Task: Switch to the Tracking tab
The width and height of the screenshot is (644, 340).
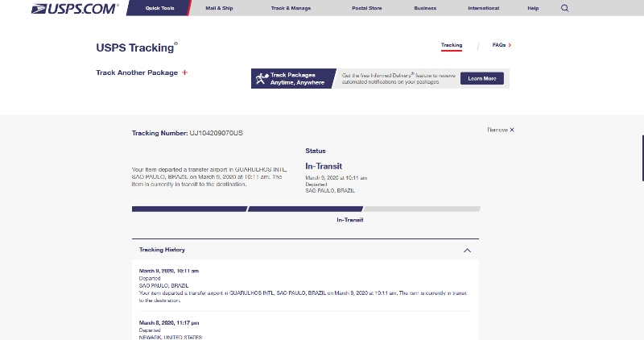Action: [452, 45]
